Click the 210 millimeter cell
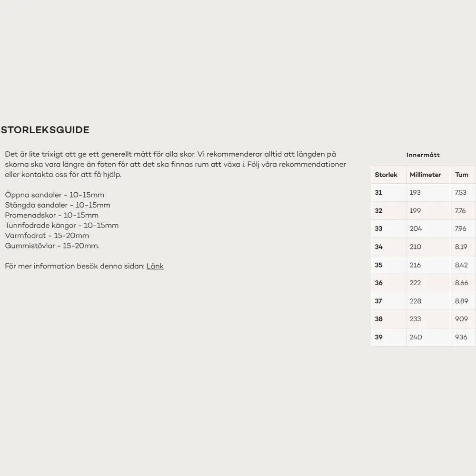 428,247
